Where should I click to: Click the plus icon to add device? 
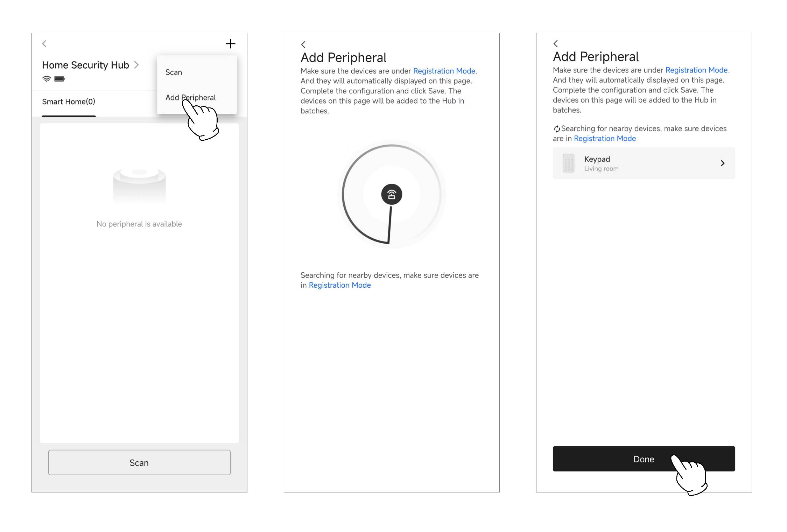point(230,43)
